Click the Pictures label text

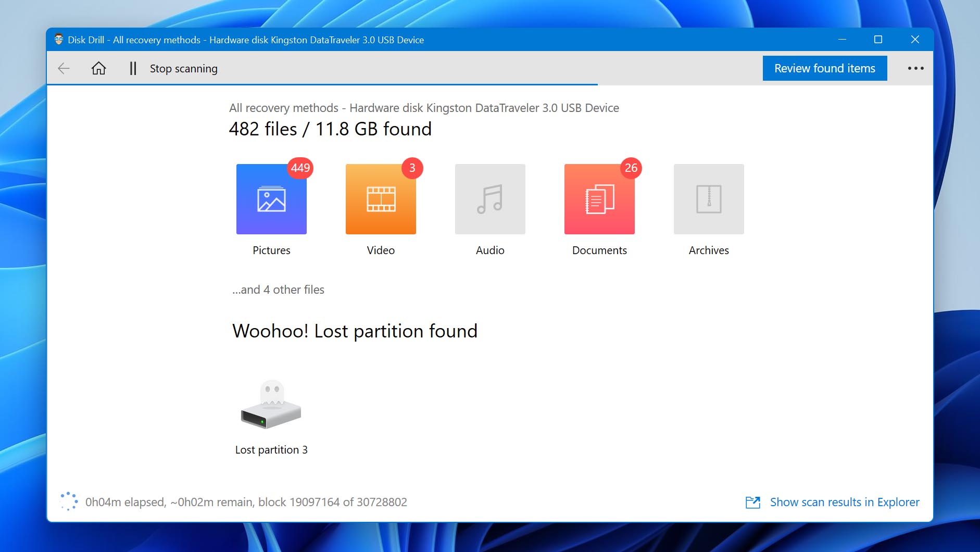(x=271, y=250)
